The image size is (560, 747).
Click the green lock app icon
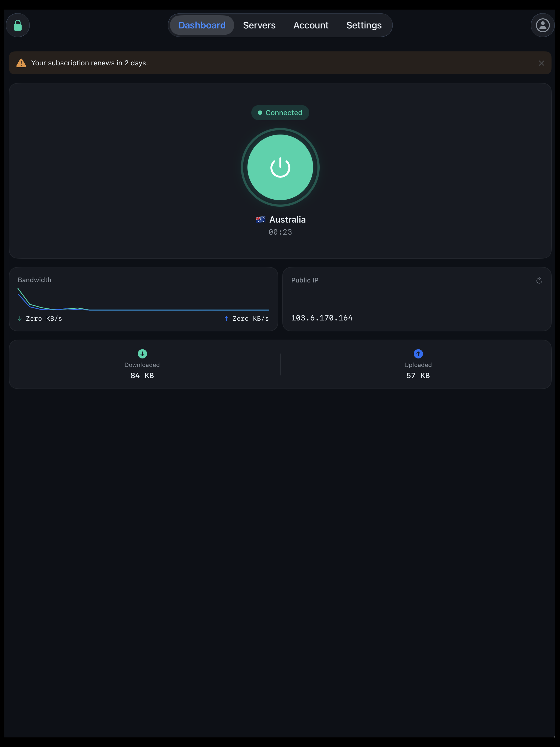[x=17, y=25]
